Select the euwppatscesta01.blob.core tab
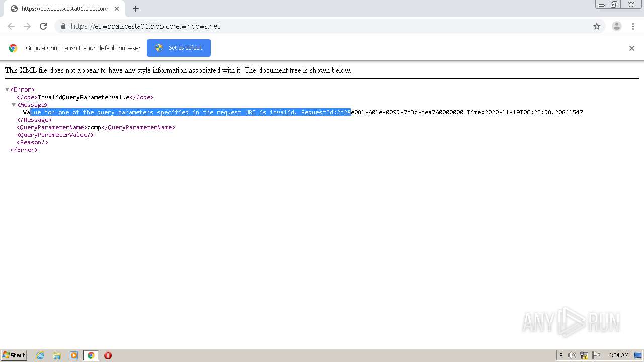This screenshot has width=644, height=362. pyautogui.click(x=64, y=9)
